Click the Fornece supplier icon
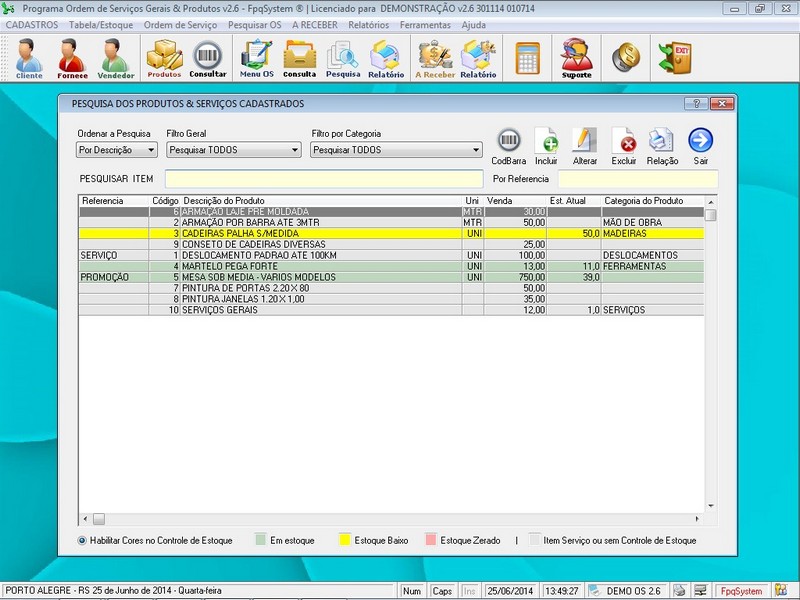Screen dimensions: 800x600 click(72, 58)
